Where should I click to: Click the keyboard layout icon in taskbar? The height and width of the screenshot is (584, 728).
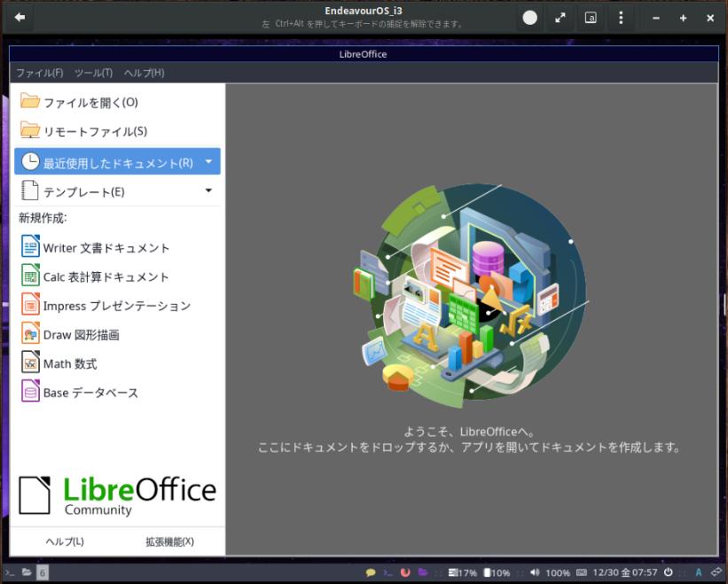pyautogui.click(x=582, y=572)
